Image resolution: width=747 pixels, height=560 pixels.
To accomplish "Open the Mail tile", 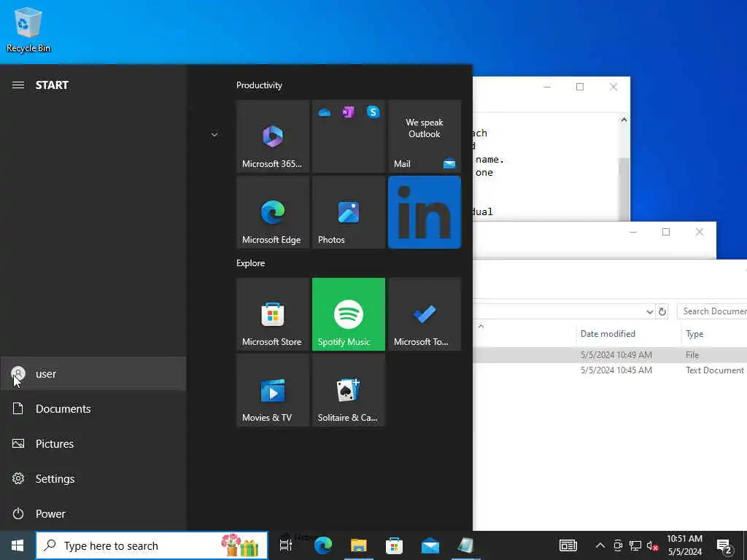I will (425, 136).
